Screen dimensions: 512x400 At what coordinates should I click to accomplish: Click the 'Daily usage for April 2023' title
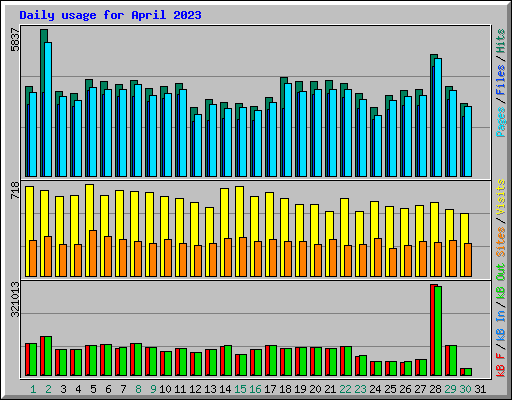tap(110, 15)
